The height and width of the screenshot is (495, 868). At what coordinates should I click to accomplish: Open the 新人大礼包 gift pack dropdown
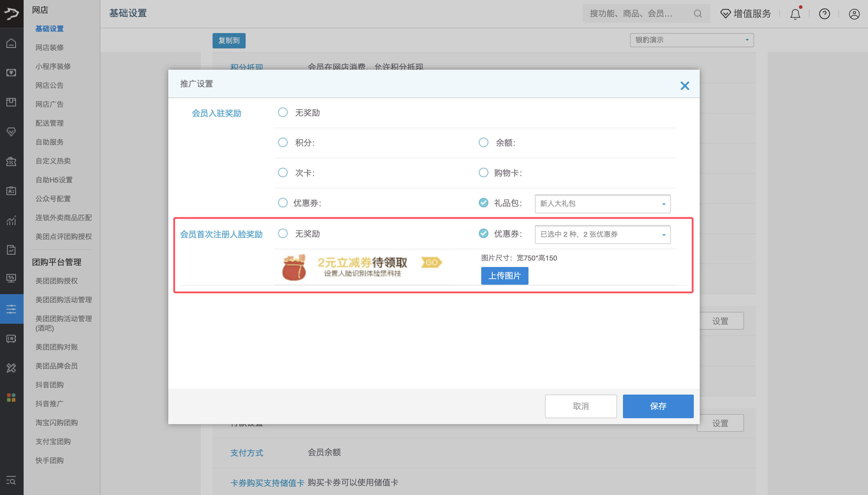click(602, 203)
